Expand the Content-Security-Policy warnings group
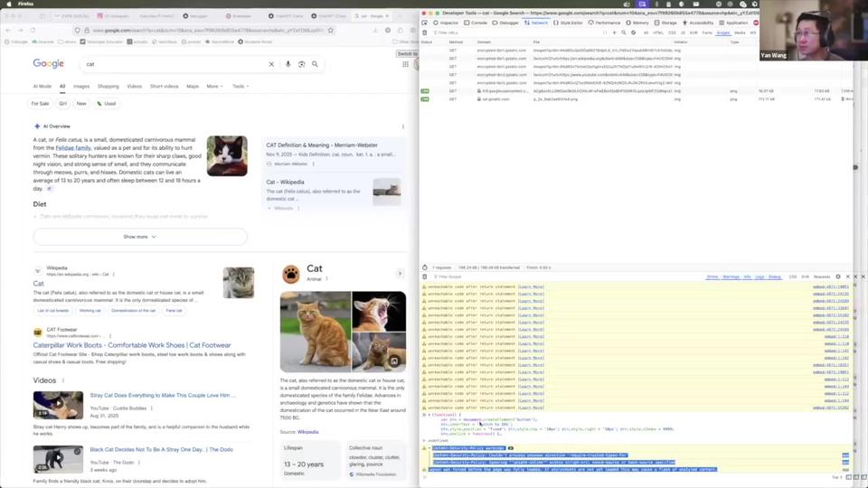This screenshot has width=868, height=488. click(x=429, y=448)
